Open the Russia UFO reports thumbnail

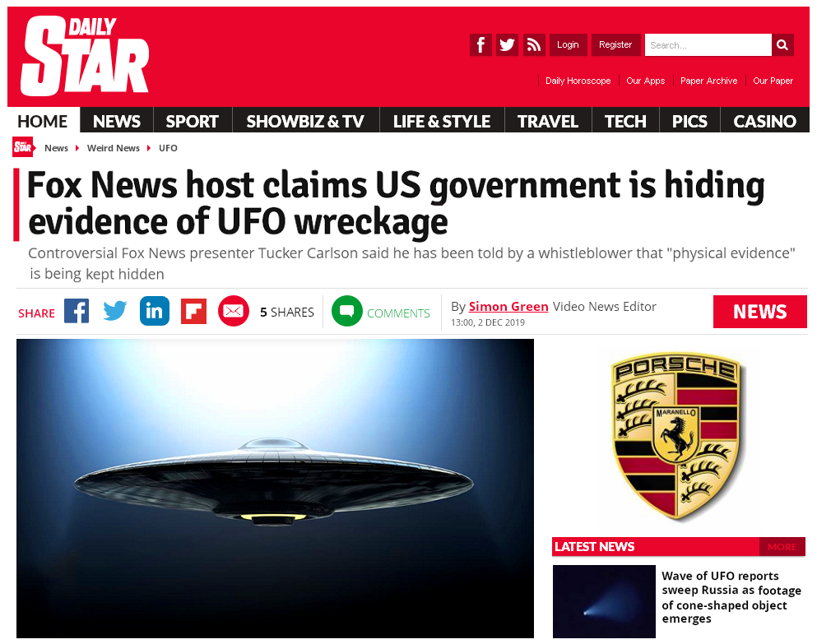604,601
